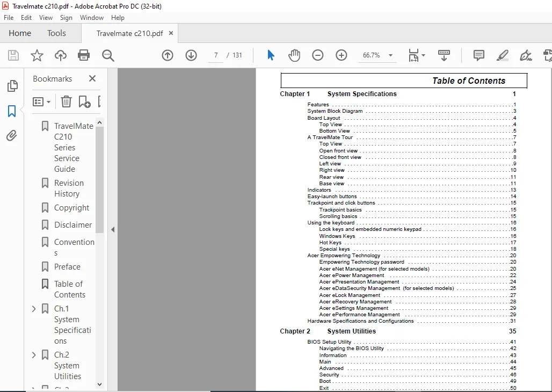Click the scrolling mode icon
This screenshot has height=392, width=552.
(444, 55)
